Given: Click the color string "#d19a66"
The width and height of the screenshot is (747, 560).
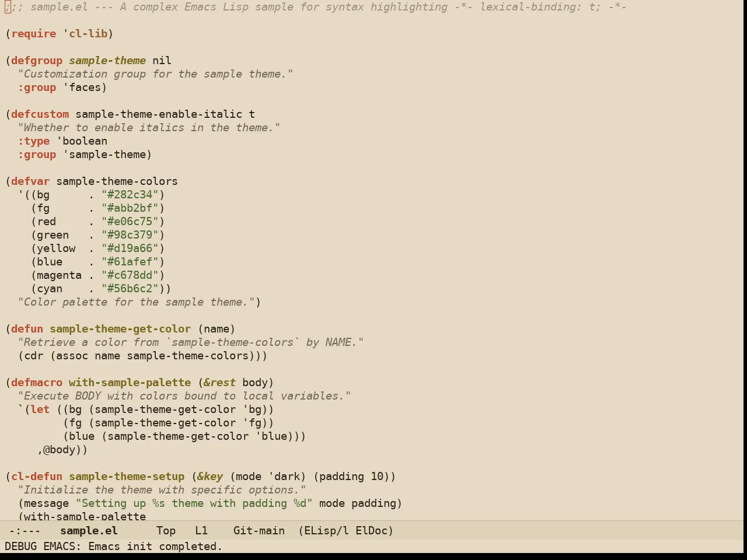Looking at the screenshot, I should (x=130, y=249).
